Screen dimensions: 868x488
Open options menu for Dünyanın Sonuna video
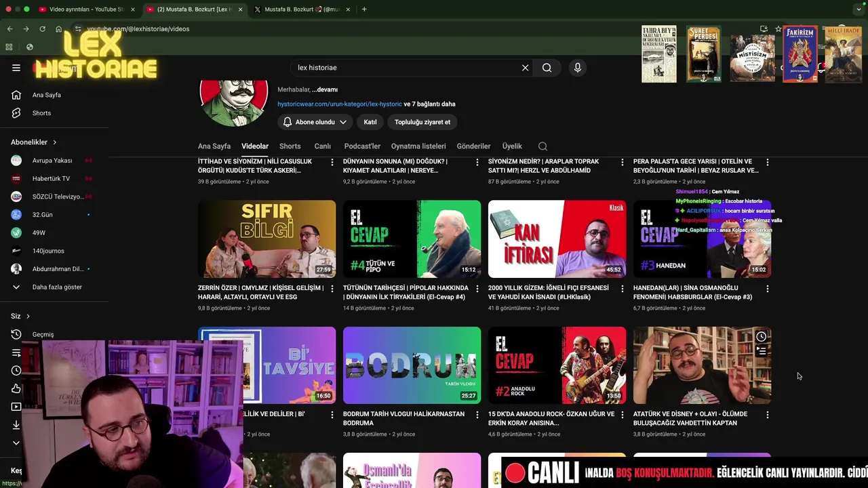coord(477,163)
